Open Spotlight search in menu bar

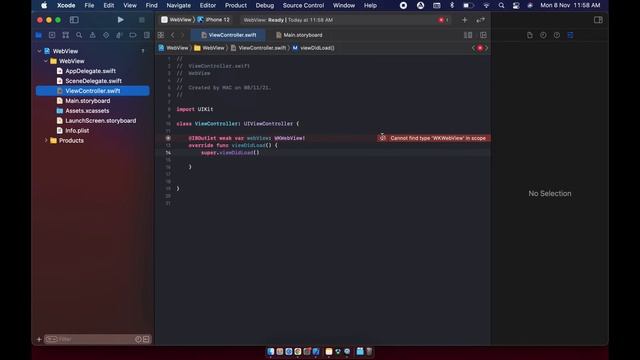pyautogui.click(x=501, y=5)
